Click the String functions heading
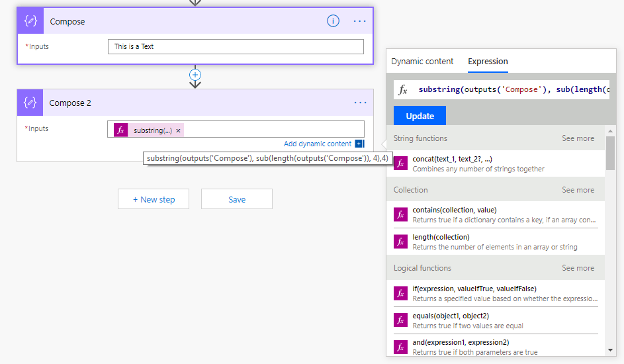 420,138
